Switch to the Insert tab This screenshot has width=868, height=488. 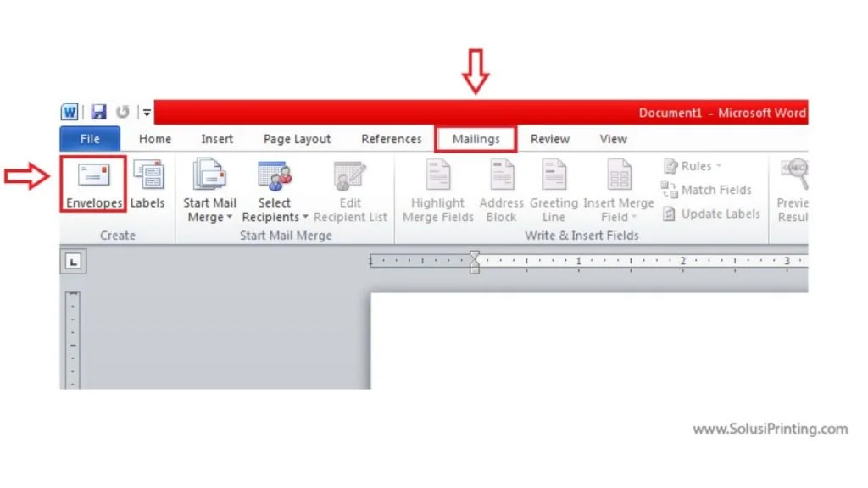click(x=217, y=139)
